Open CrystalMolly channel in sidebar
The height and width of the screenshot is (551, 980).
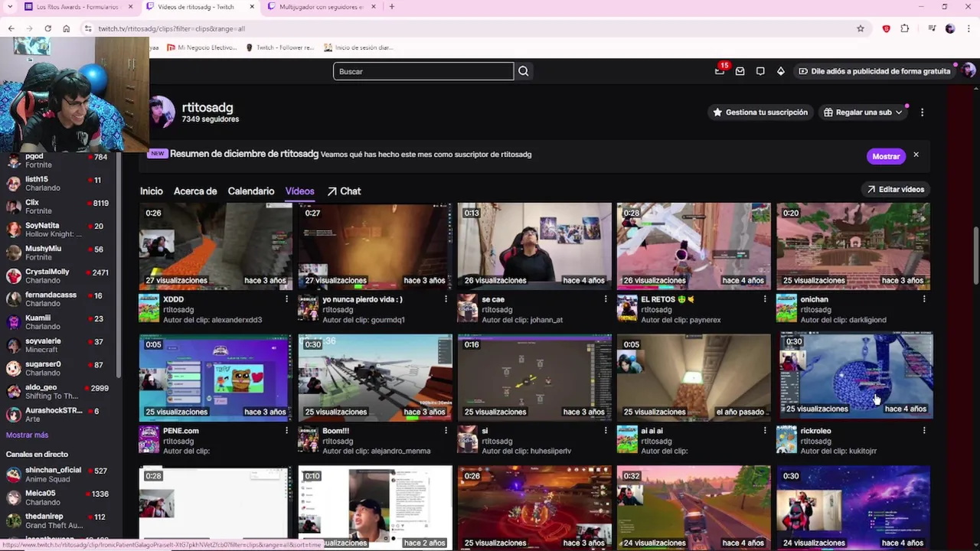[x=57, y=275]
